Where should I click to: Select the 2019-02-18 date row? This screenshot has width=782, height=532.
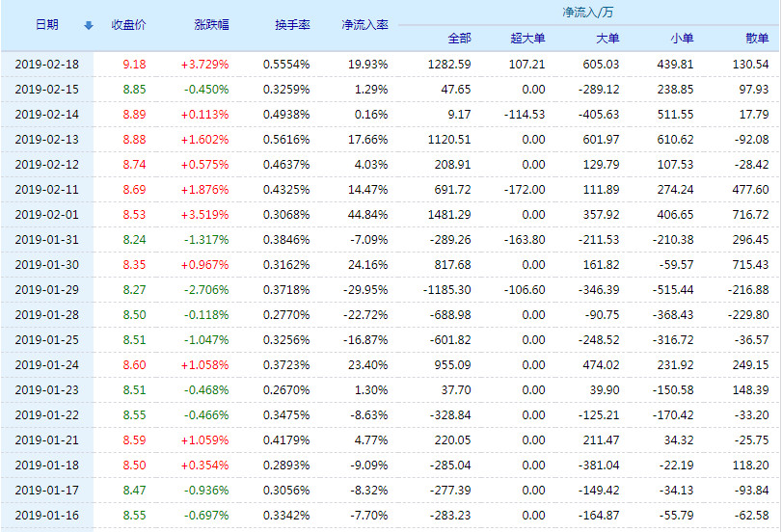pos(46,64)
